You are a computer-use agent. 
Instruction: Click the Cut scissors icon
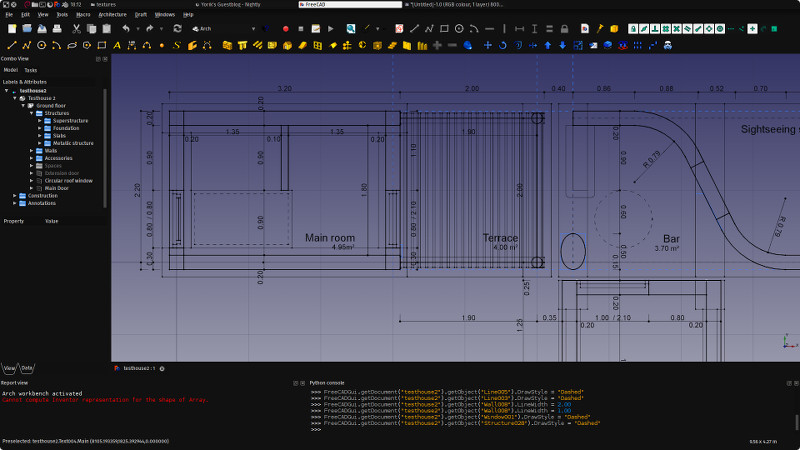tap(76, 29)
